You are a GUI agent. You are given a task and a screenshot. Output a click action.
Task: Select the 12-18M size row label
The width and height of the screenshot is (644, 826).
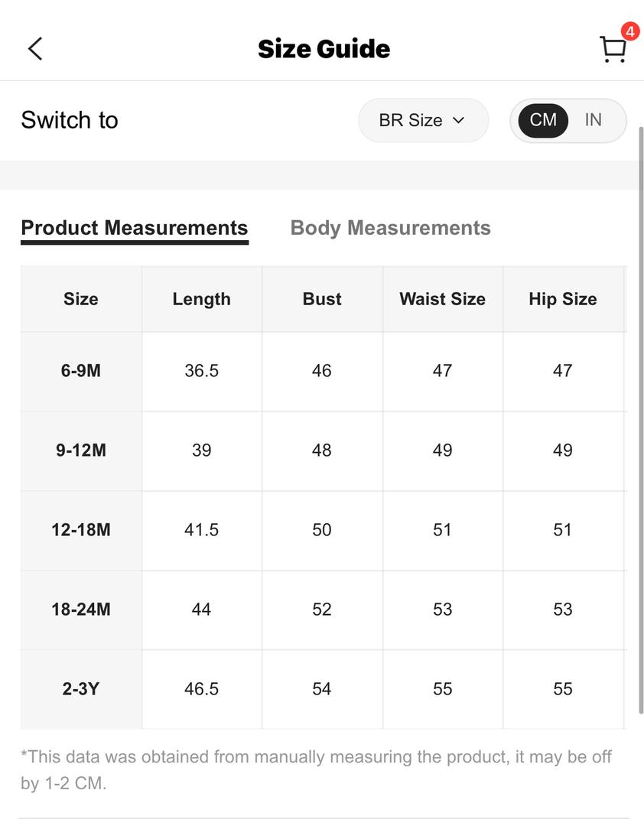tap(81, 530)
